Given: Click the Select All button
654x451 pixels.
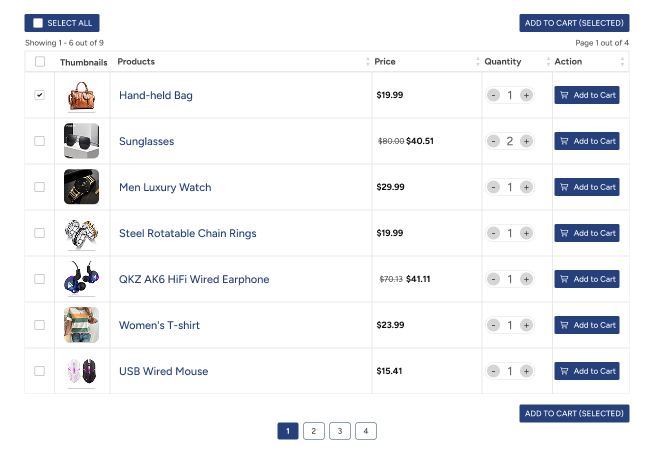Looking at the screenshot, I should (62, 23).
